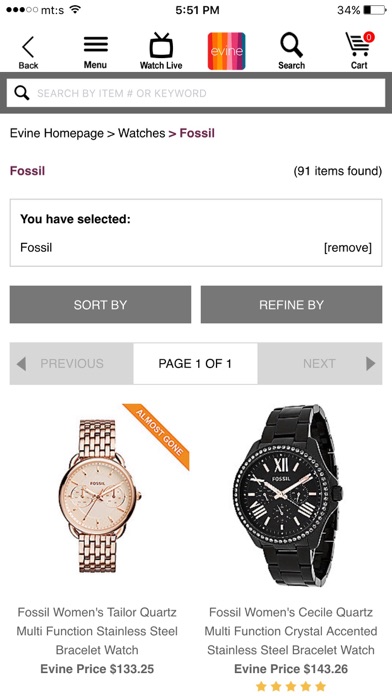Tap the Search magnifier icon in header
392x696 pixels.
(291, 45)
